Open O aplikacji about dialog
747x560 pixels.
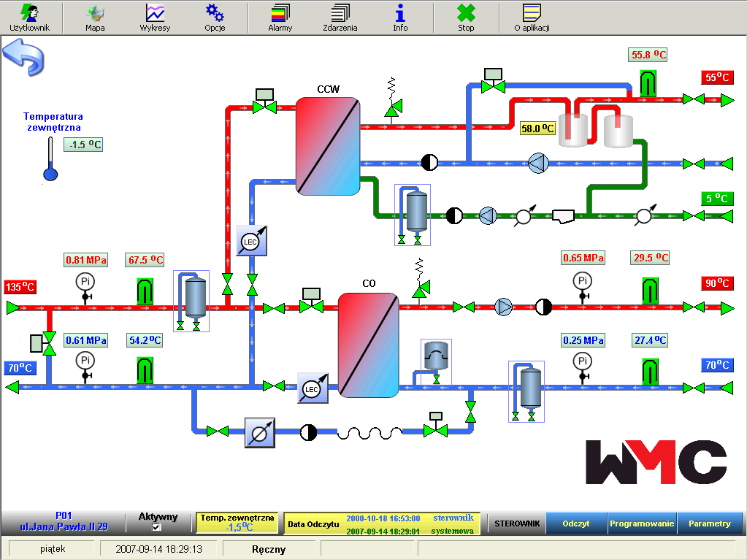coord(532,18)
